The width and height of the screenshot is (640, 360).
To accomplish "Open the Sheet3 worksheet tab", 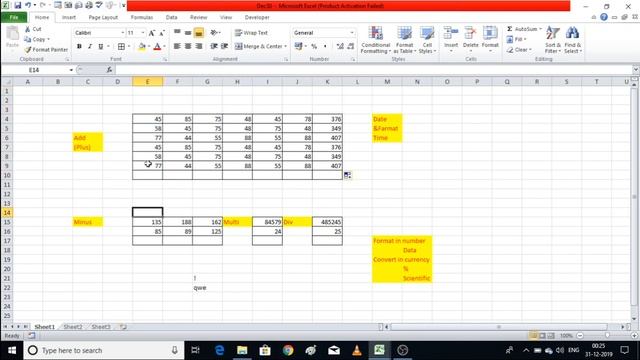I will (101, 327).
